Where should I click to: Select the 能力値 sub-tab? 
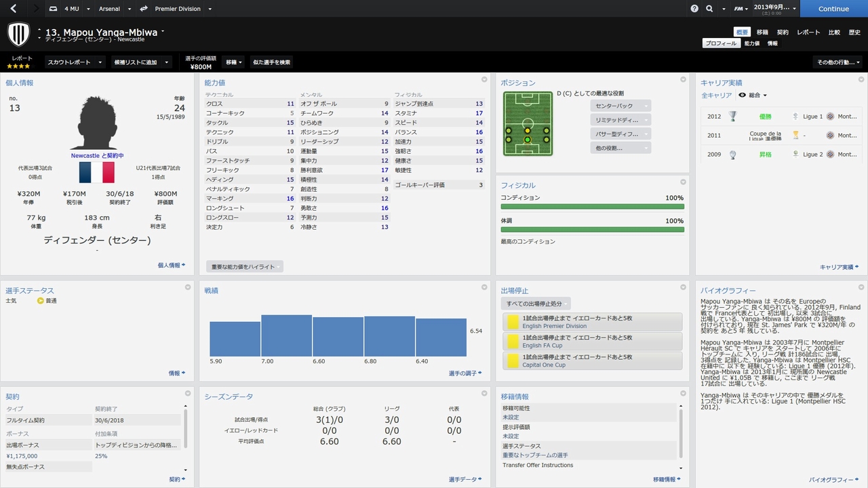tap(751, 43)
